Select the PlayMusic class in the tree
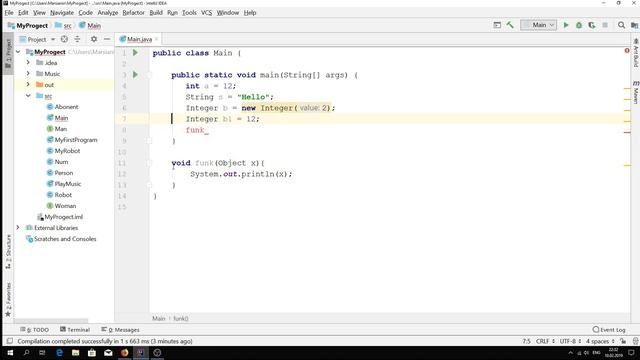The width and height of the screenshot is (640, 360). click(x=68, y=184)
